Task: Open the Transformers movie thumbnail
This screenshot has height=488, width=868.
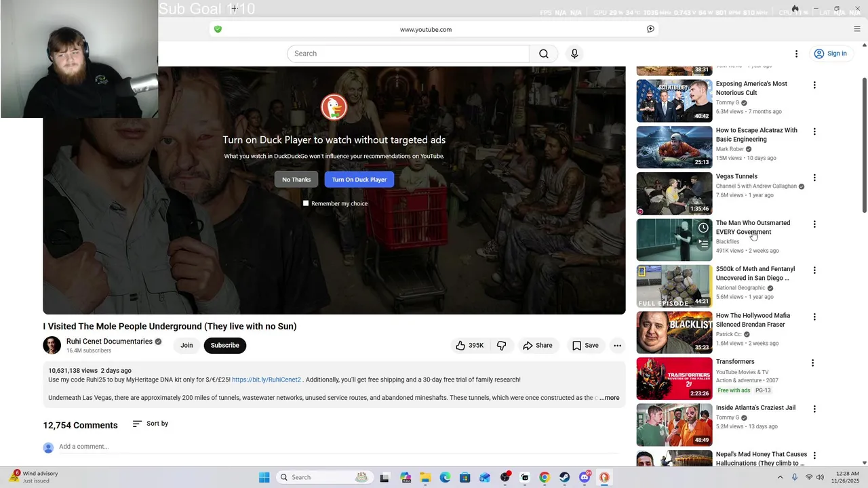Action: (674, 379)
